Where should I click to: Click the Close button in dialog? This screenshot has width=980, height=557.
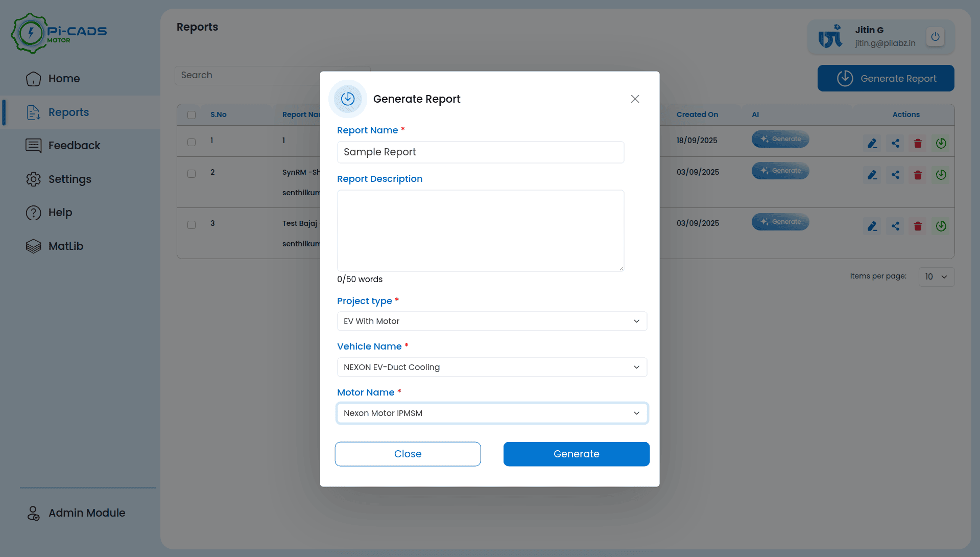coord(408,454)
